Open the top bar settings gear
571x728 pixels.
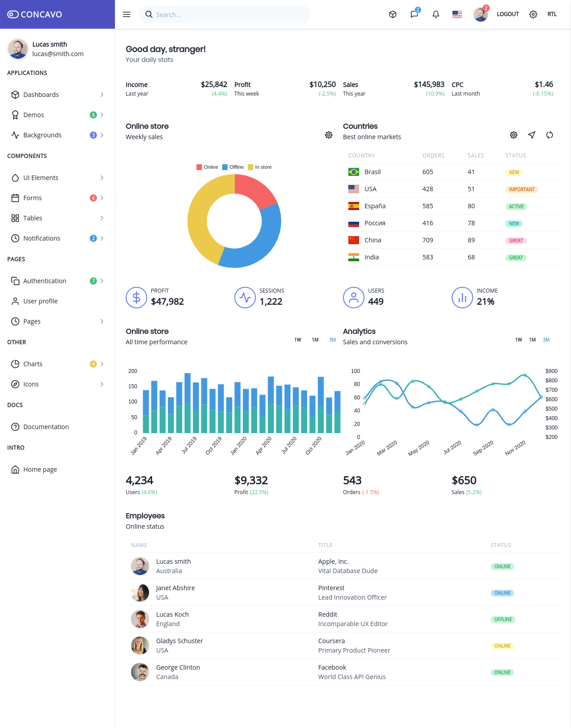click(x=533, y=14)
